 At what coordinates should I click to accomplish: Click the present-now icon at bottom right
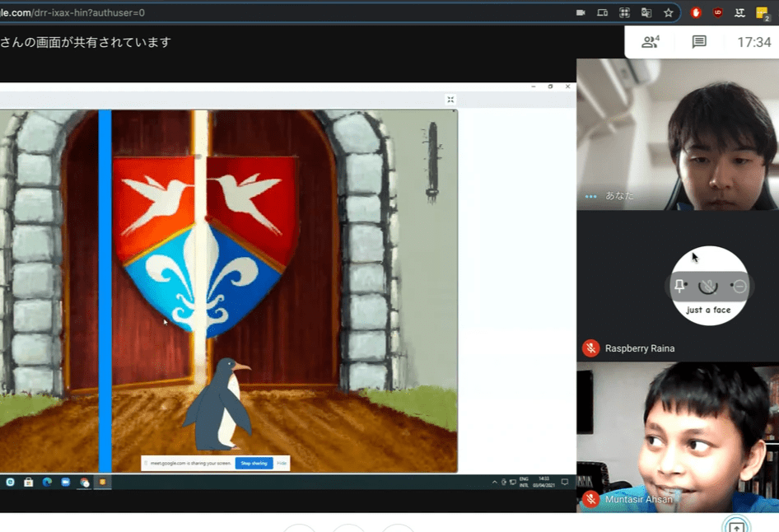737,525
